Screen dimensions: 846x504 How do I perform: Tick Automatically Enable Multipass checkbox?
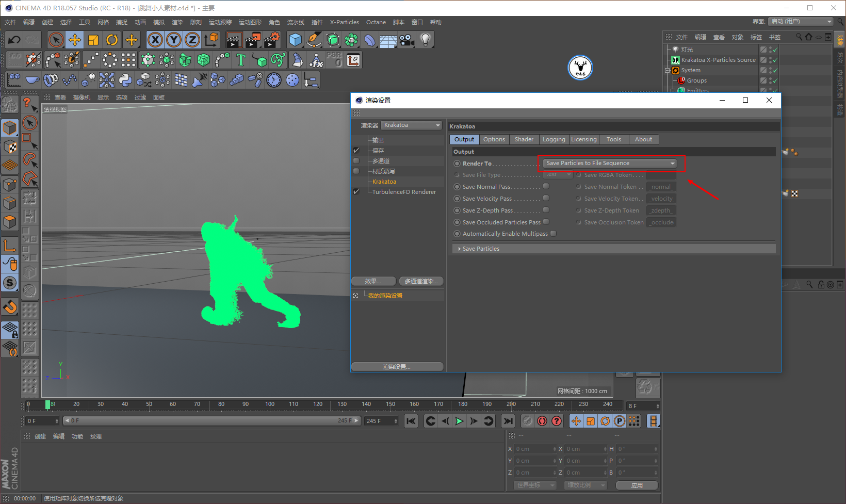pos(554,233)
